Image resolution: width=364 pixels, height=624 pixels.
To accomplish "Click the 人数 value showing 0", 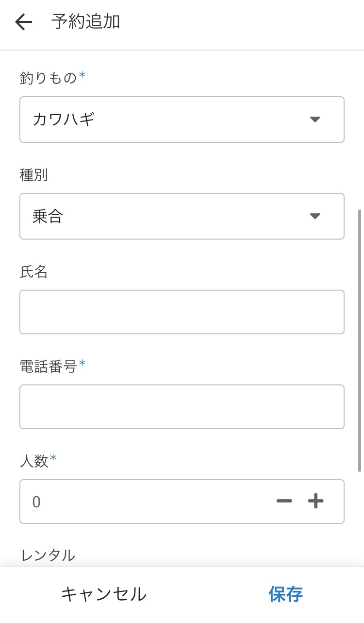I will click(36, 502).
